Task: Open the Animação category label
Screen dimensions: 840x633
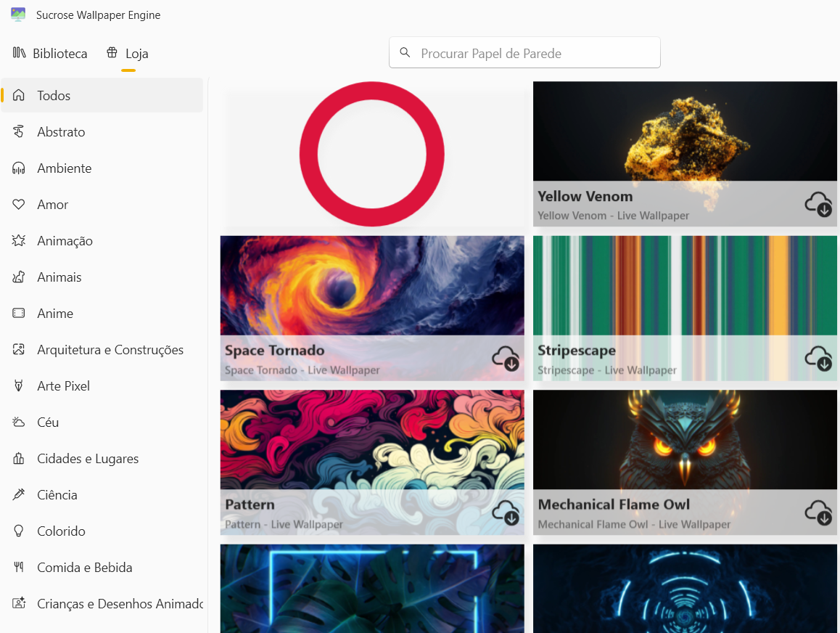Action: [x=65, y=241]
